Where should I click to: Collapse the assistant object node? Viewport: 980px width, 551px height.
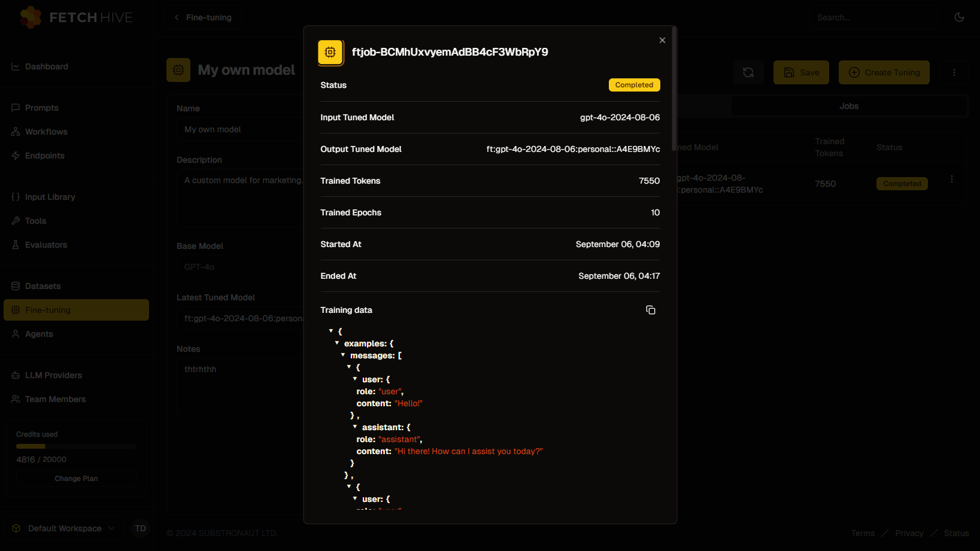pos(355,427)
